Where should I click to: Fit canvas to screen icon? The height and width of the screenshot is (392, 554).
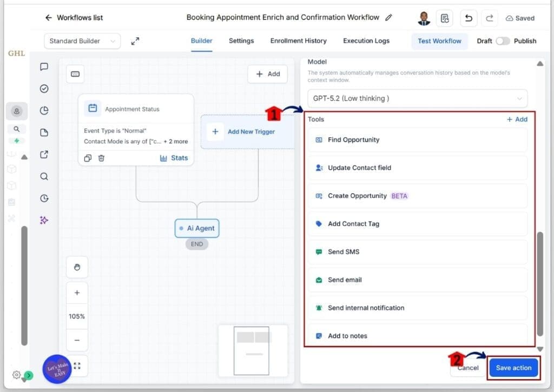click(77, 366)
